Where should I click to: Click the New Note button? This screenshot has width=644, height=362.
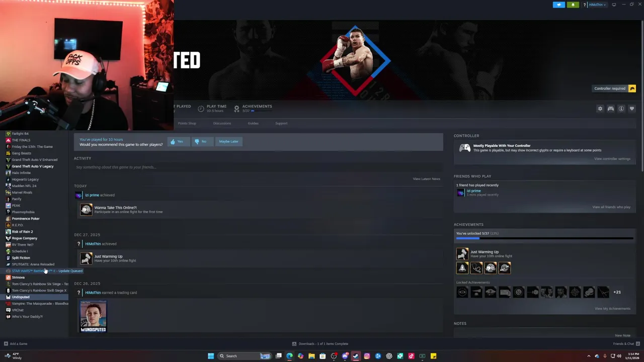(622, 335)
